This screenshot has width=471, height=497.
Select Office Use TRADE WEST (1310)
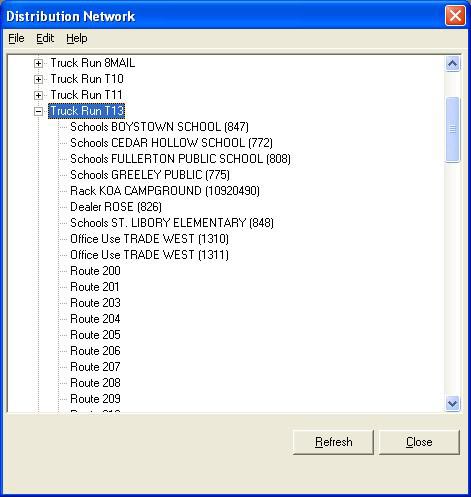149,239
